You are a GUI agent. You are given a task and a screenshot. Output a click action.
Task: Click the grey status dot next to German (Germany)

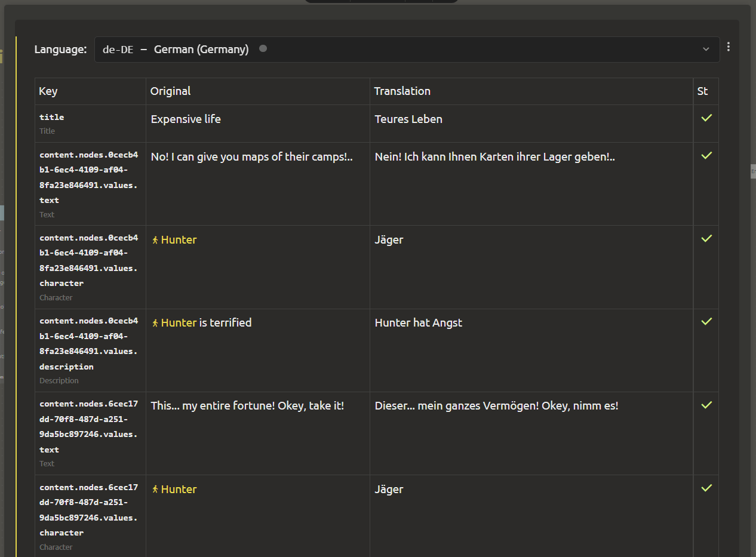[x=263, y=48]
